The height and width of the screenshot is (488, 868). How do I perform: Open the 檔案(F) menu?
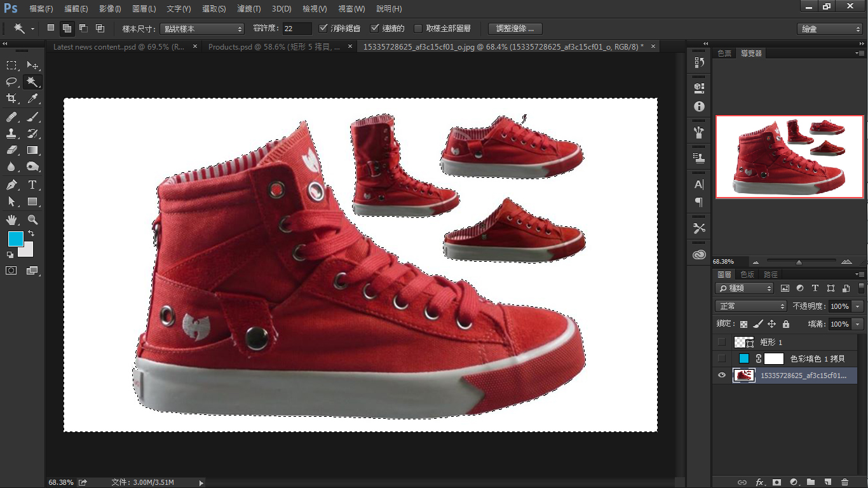tap(41, 9)
